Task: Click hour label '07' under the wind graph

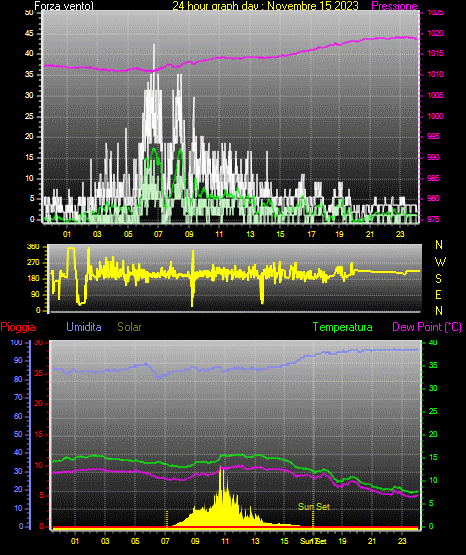Action: 158,234
